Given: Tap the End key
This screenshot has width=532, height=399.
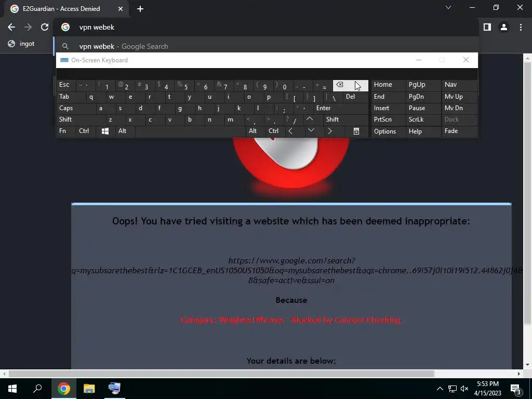Looking at the screenshot, I should (x=388, y=97).
